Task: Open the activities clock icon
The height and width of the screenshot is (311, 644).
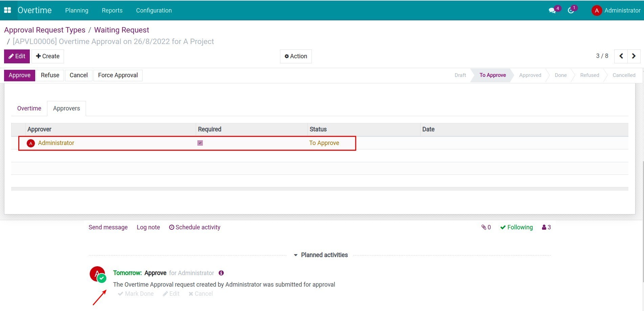Action: tap(571, 11)
